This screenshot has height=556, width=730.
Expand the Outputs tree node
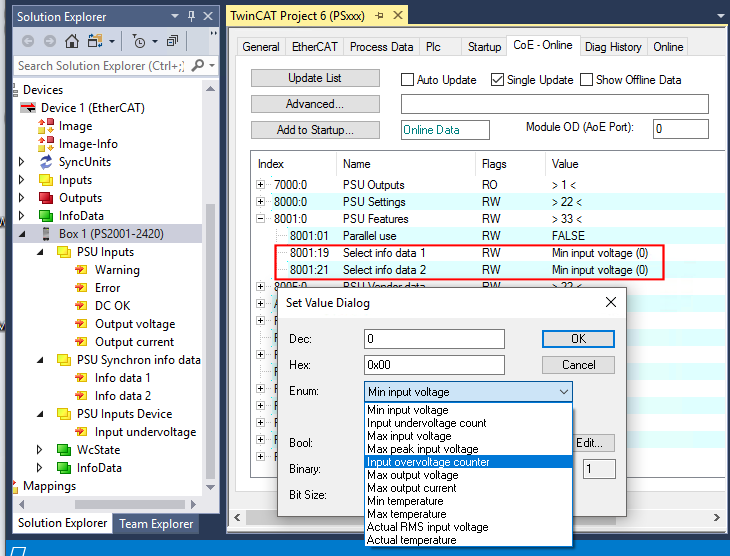click(21, 197)
